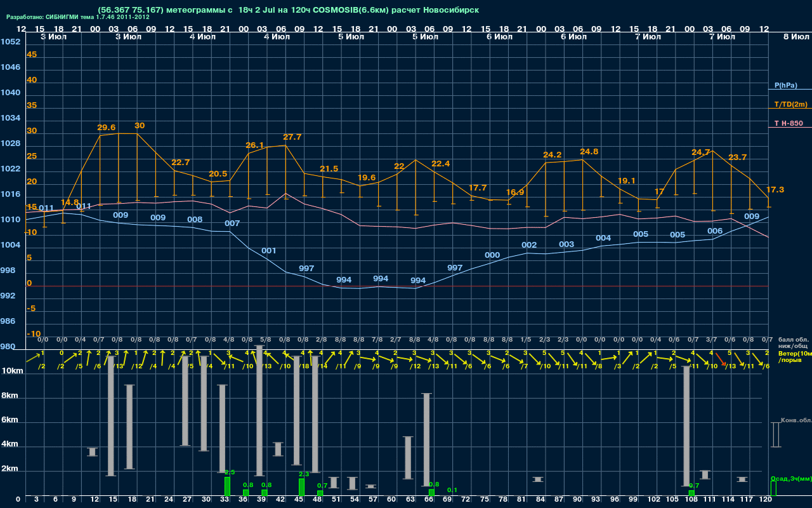This screenshot has height=508, width=812.
Task: Click the 16.9 temperature label
Action: coord(515,192)
